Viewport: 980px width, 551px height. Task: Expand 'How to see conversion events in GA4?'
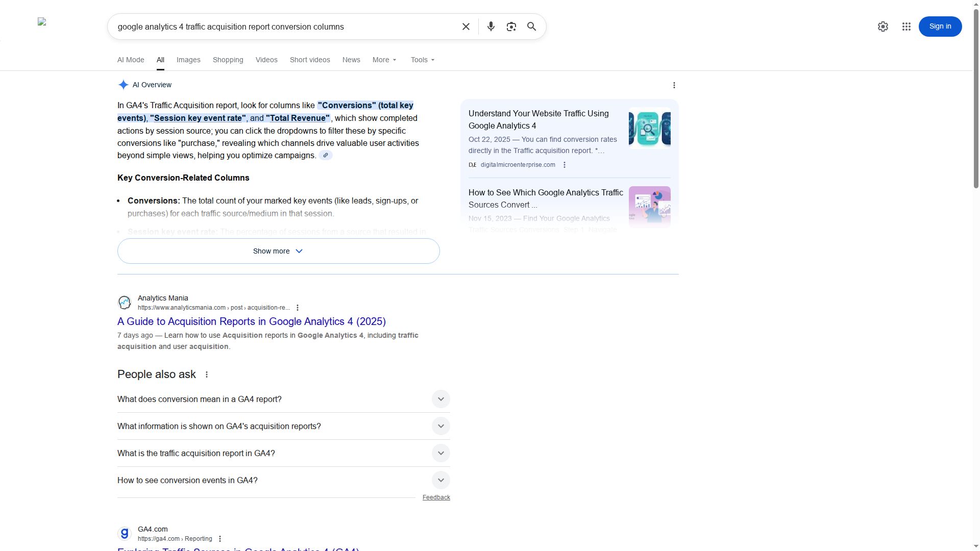[440, 480]
